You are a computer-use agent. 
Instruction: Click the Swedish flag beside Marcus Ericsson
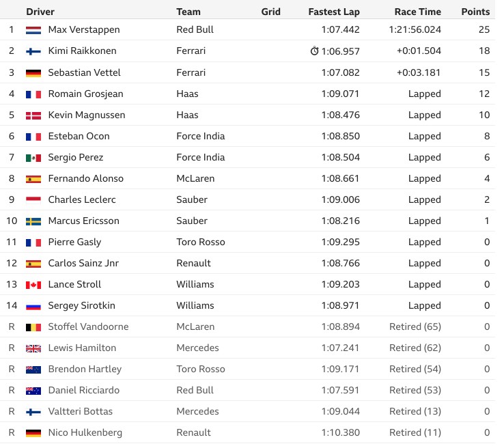pyautogui.click(x=33, y=221)
